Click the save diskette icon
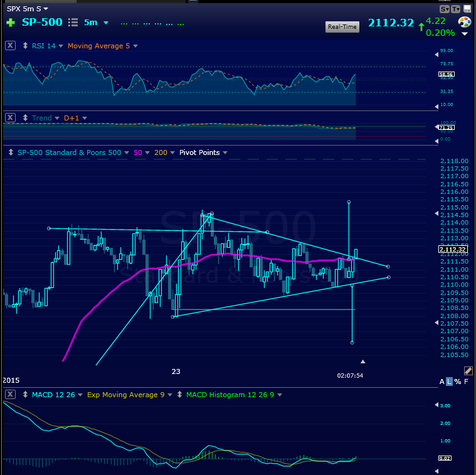Image resolution: width=476 pixels, height=475 pixels. 467,9
